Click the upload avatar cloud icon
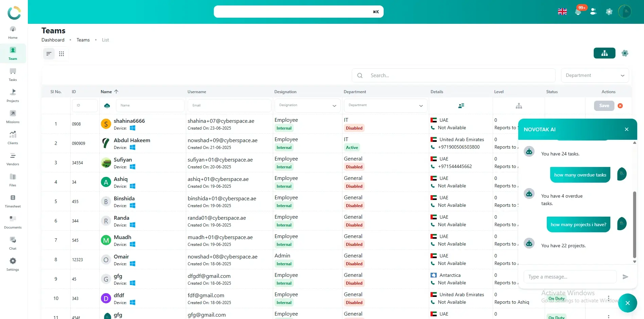The width and height of the screenshot is (644, 319). pyautogui.click(x=107, y=106)
